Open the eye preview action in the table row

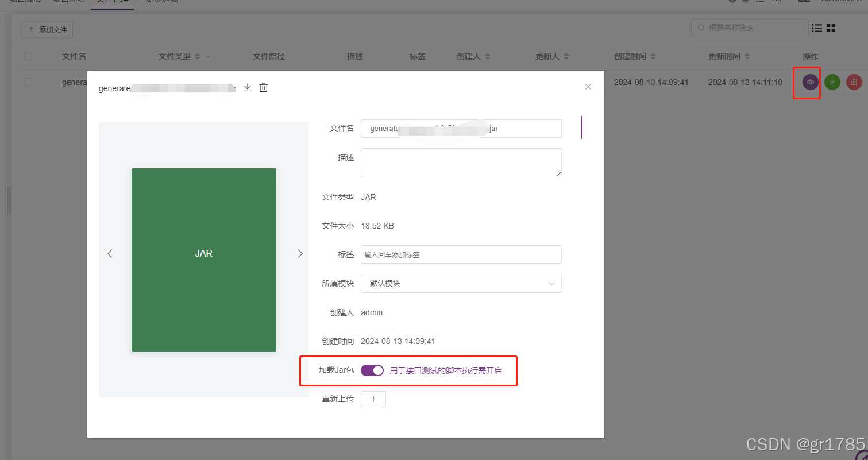click(811, 82)
